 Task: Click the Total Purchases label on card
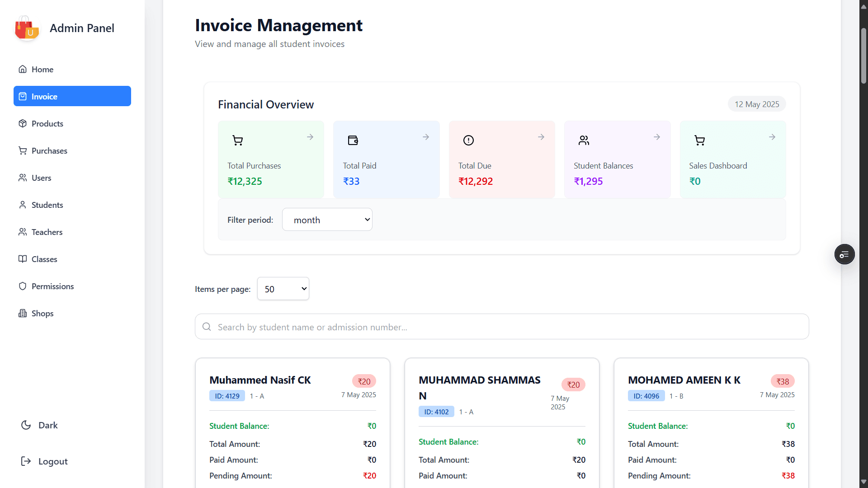(254, 166)
